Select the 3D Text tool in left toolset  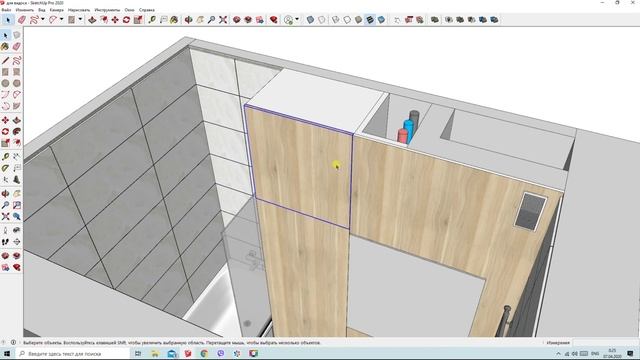[17, 180]
